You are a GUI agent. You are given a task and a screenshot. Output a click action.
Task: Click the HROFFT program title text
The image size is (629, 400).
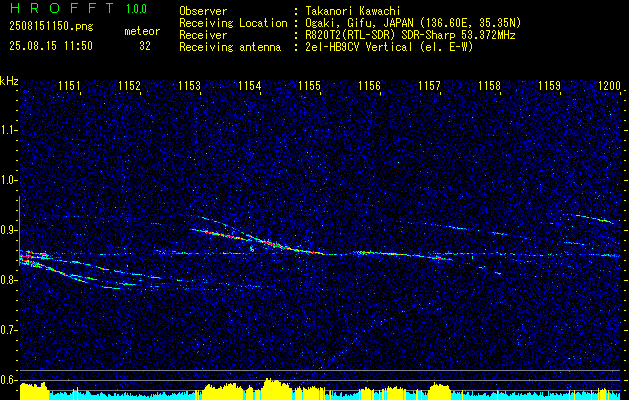click(x=62, y=8)
